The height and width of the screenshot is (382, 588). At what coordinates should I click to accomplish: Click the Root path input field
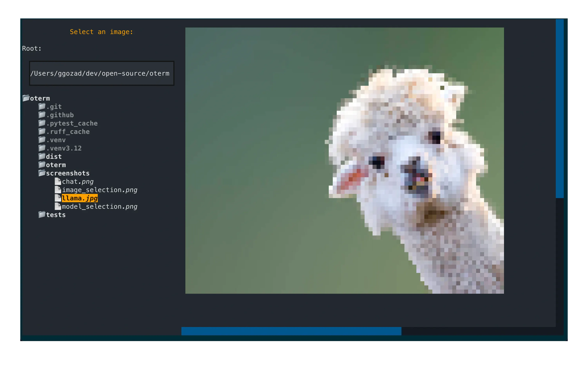(x=102, y=73)
